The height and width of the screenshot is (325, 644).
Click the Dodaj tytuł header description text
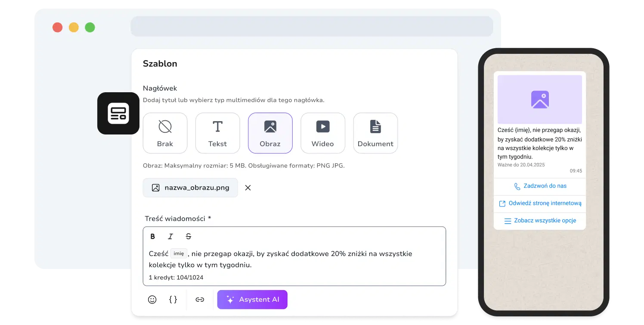coord(234,100)
